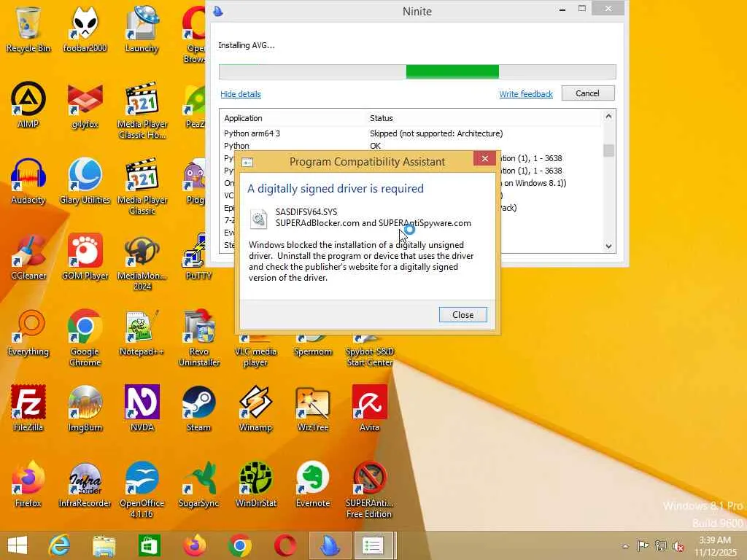Click the Application column header
The height and width of the screenshot is (560, 747).
[x=244, y=118]
